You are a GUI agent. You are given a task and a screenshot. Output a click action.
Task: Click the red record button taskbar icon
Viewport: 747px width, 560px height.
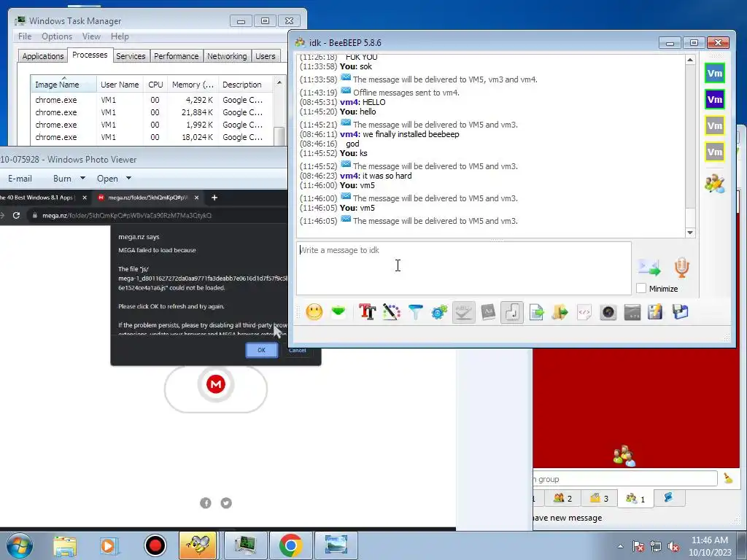click(155, 545)
